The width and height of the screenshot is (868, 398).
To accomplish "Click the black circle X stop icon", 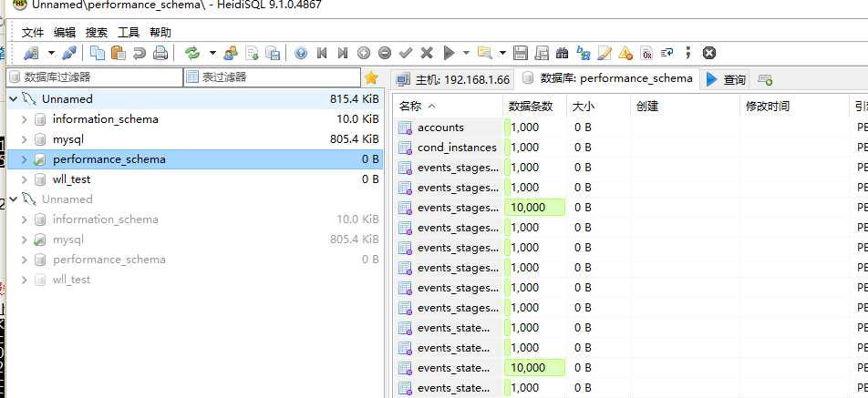I will [x=709, y=53].
